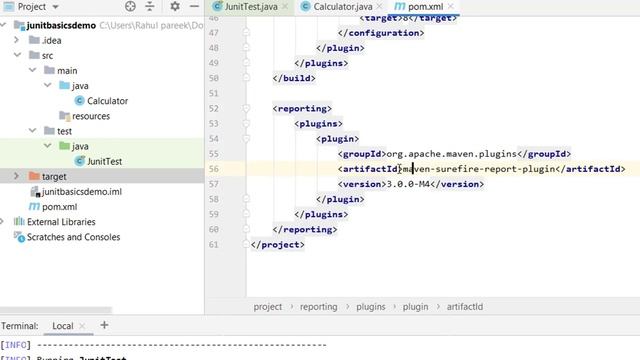Collapse the main folder
Viewport: 640px width, 360px height.
pyautogui.click(x=32, y=70)
